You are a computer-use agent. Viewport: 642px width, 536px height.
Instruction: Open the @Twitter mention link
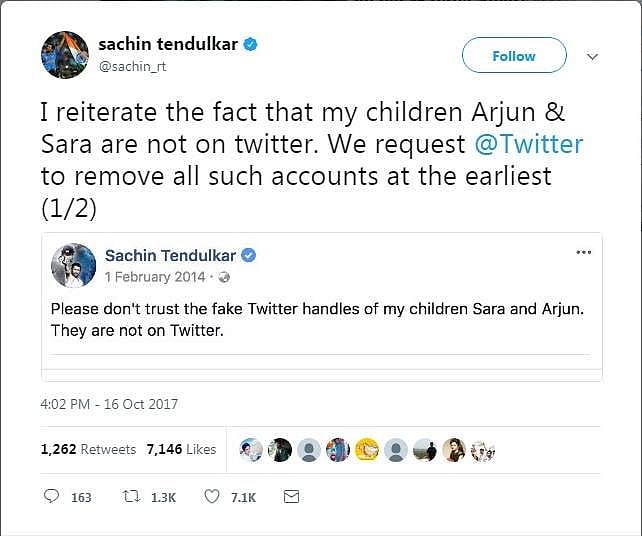coord(529,143)
